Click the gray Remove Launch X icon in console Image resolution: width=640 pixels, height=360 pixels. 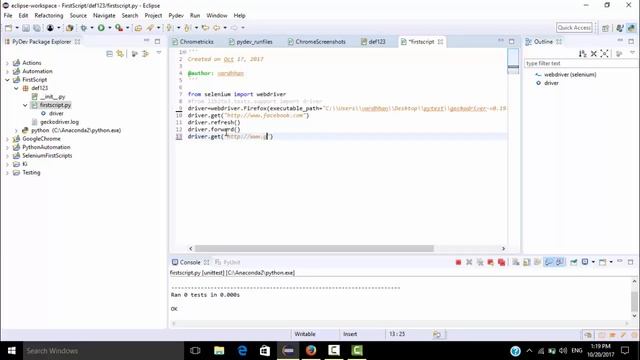click(469, 262)
